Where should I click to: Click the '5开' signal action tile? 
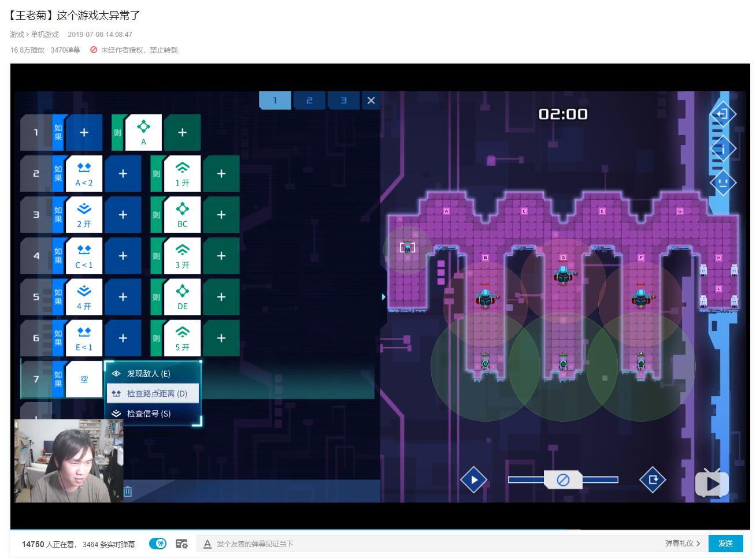coord(182,338)
